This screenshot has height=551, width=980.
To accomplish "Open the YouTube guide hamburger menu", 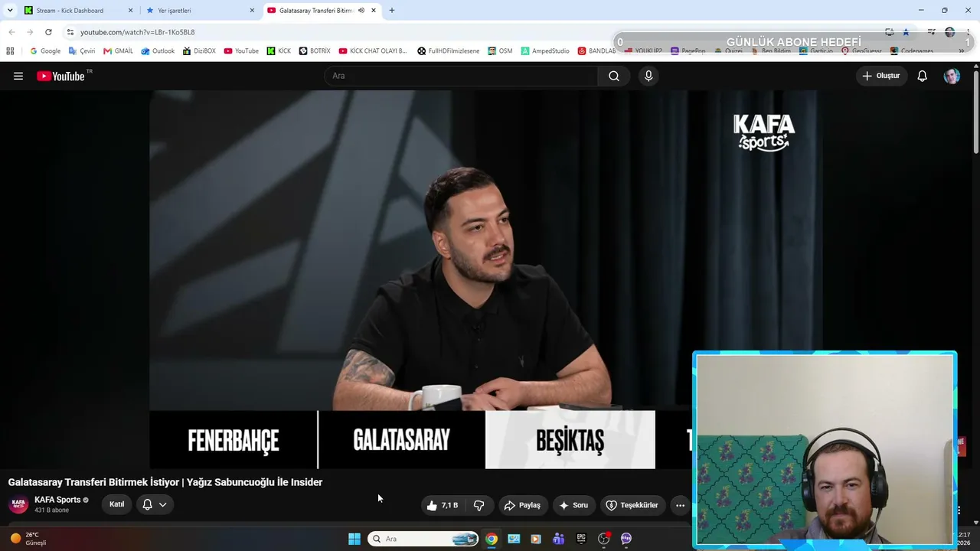I will point(18,76).
